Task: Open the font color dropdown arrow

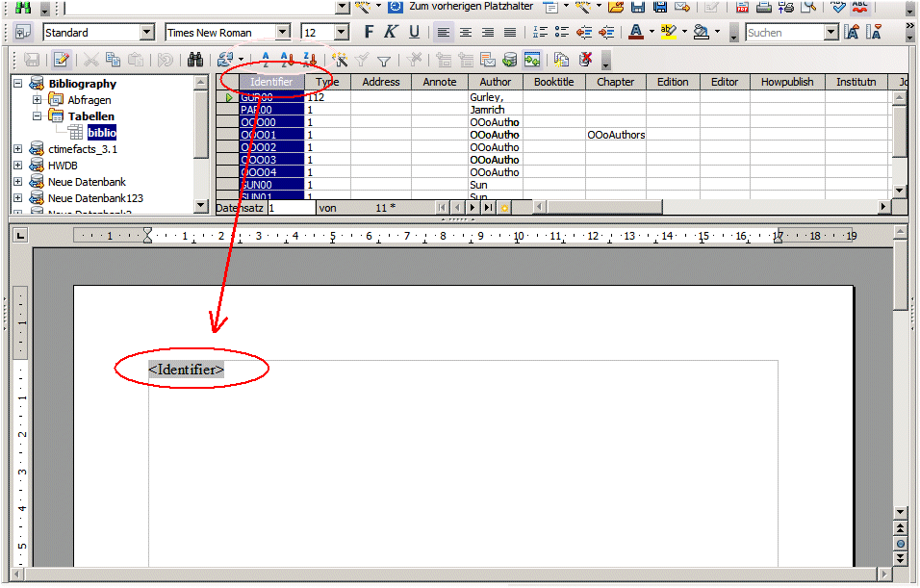Action: click(652, 33)
